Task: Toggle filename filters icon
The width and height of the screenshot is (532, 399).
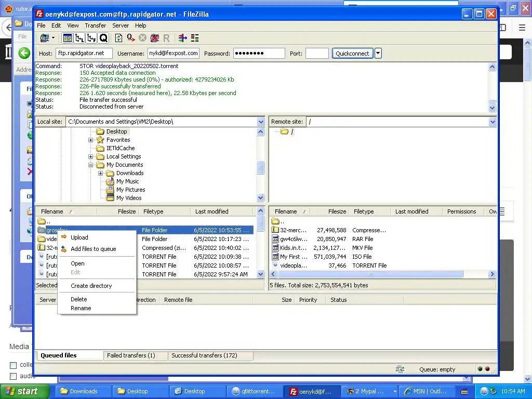Action: [183, 38]
